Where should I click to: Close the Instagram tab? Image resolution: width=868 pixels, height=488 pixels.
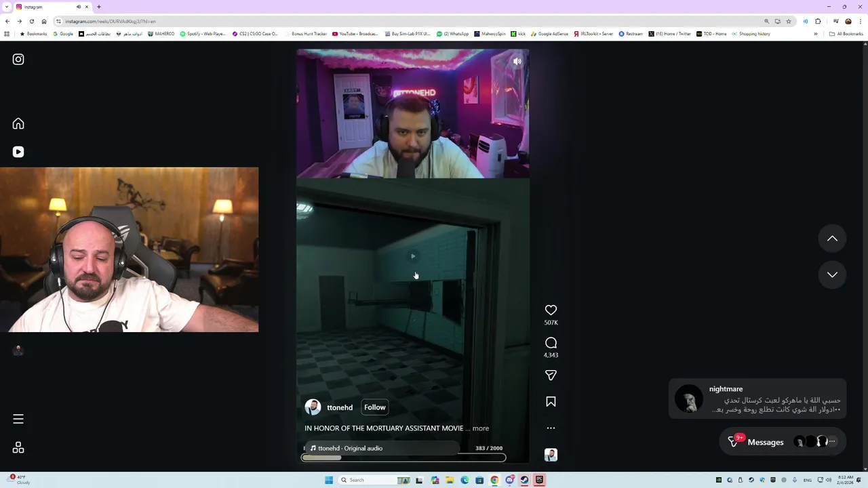point(87,7)
